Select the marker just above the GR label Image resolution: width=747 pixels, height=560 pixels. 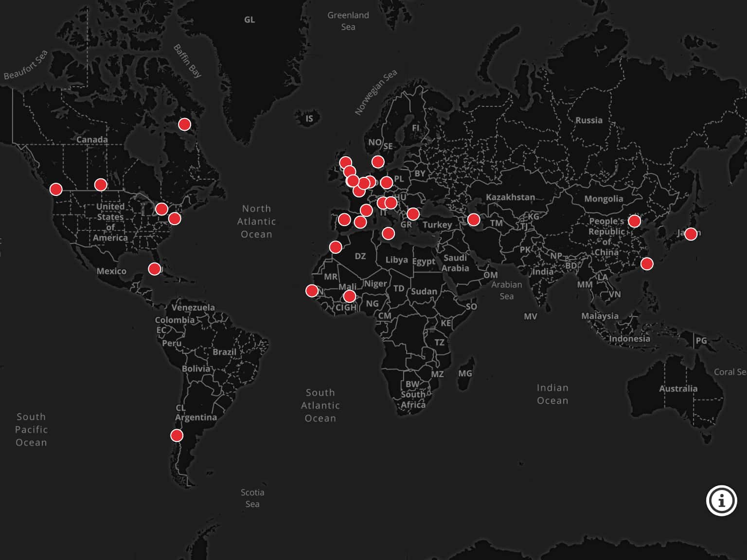tap(413, 214)
